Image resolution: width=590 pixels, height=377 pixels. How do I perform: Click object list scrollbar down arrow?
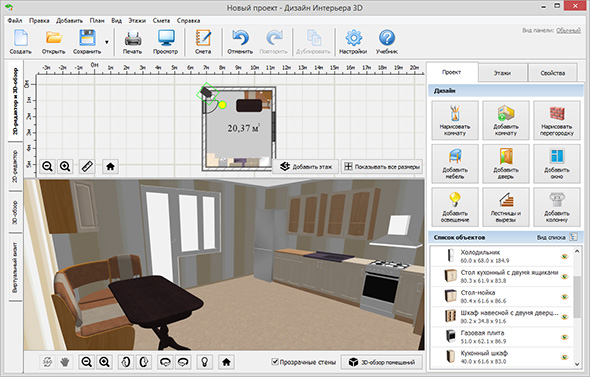click(577, 364)
